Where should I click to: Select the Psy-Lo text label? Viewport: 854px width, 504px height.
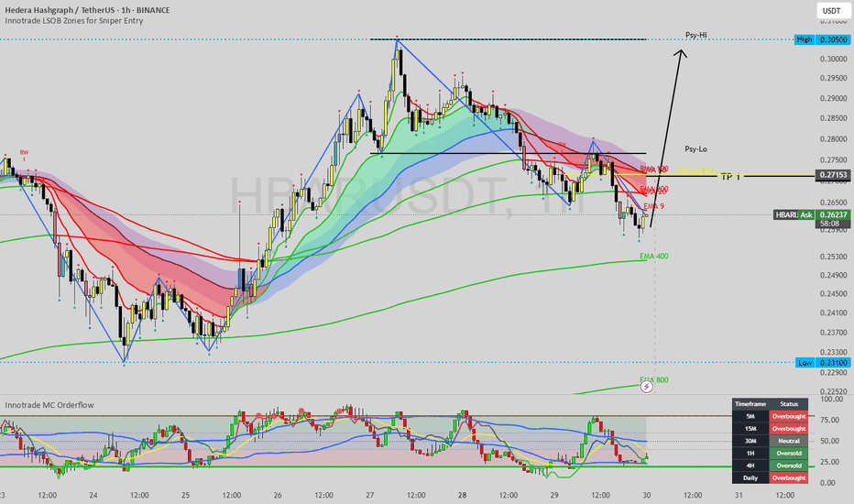point(696,148)
